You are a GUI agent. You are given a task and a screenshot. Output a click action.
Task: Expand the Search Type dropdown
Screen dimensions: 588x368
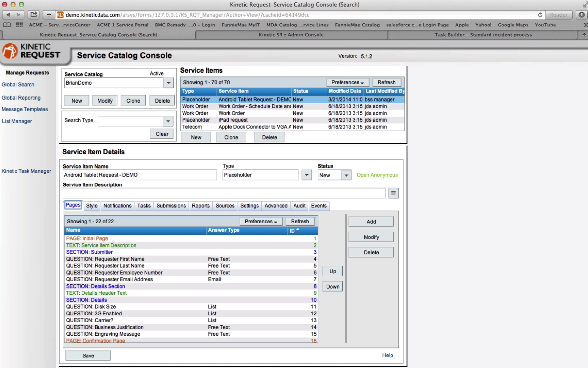pos(168,121)
